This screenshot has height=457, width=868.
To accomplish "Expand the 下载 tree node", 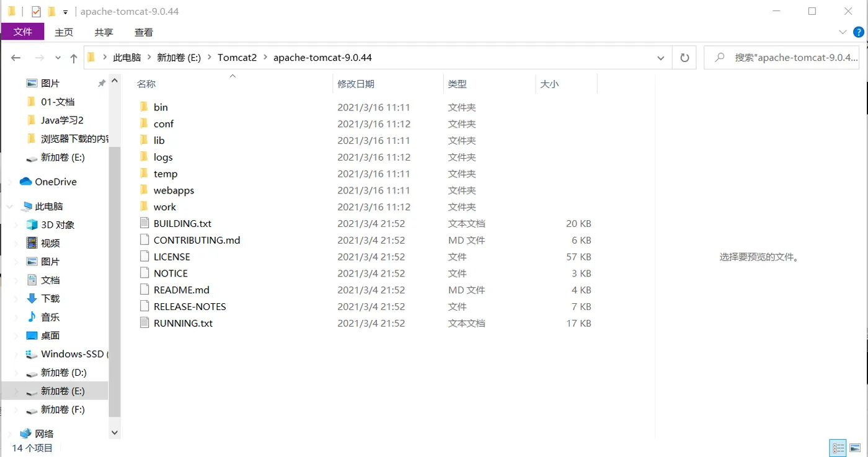I will [17, 299].
